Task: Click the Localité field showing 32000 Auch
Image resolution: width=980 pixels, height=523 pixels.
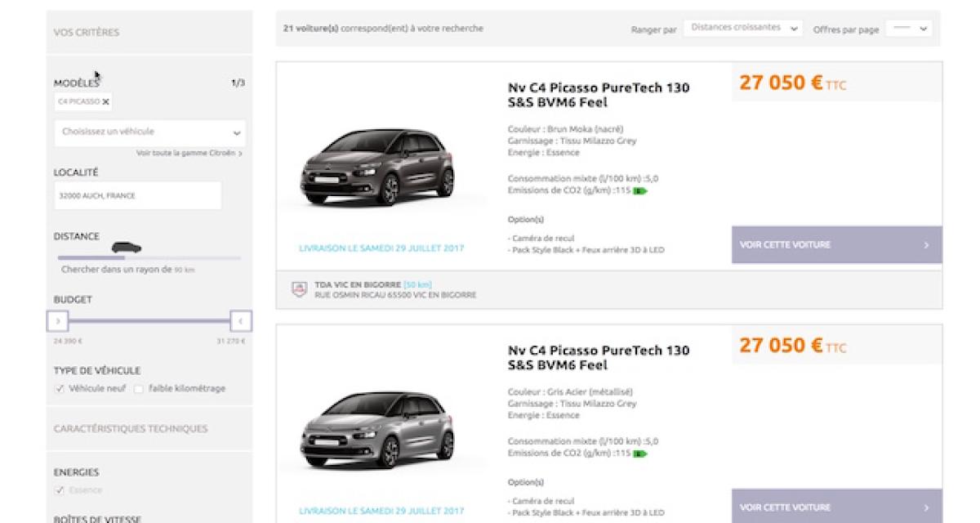Action: click(138, 196)
